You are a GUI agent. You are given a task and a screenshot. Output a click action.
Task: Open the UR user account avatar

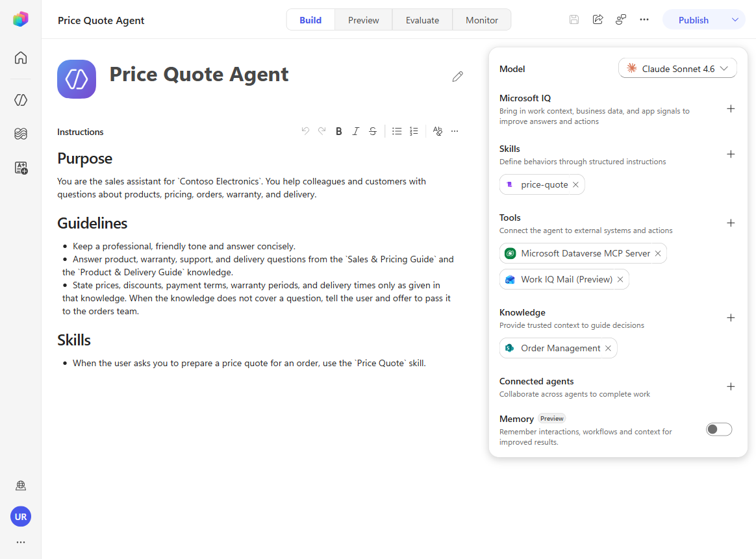point(21,517)
